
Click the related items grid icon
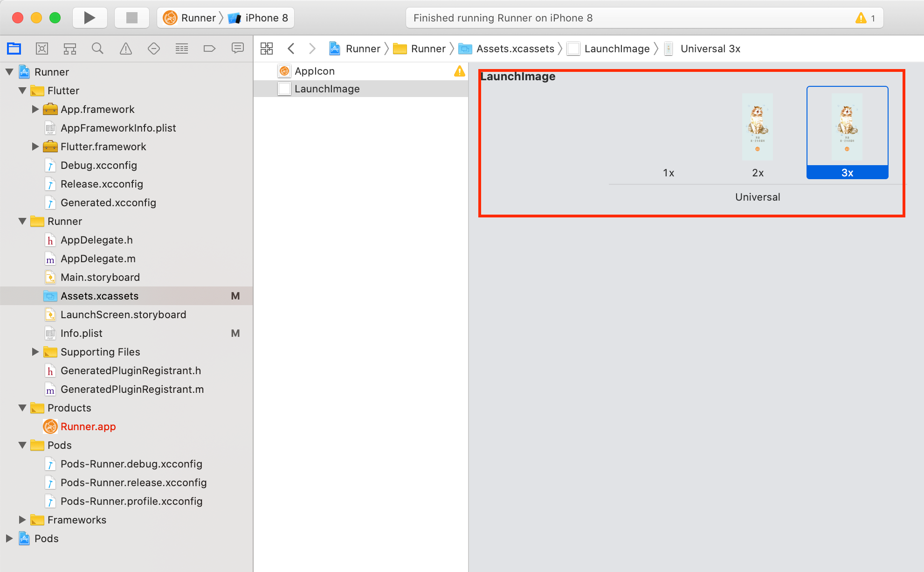267,49
